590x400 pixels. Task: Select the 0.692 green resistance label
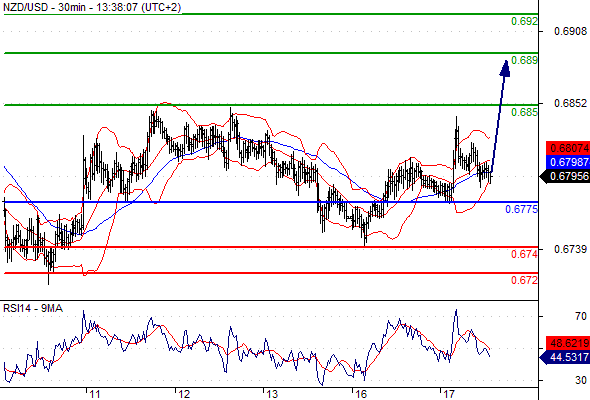pos(525,21)
